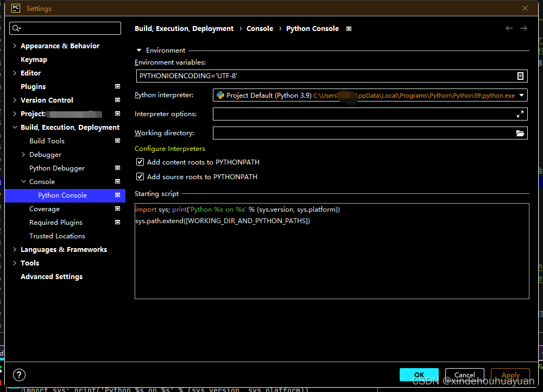Screen dimensions: 543x392
Task: Expand the Editor node
Action: [x=15, y=73]
